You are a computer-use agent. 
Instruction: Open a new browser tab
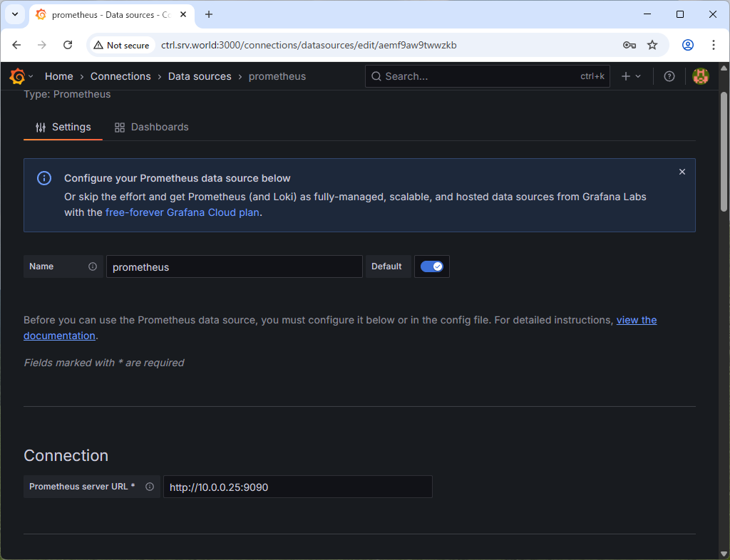209,14
